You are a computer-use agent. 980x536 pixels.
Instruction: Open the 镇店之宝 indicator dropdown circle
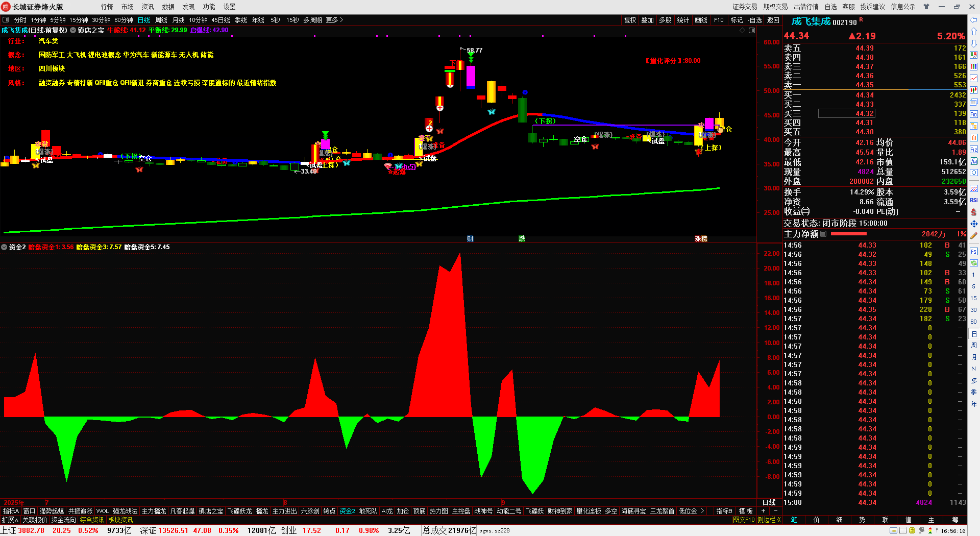[73, 31]
